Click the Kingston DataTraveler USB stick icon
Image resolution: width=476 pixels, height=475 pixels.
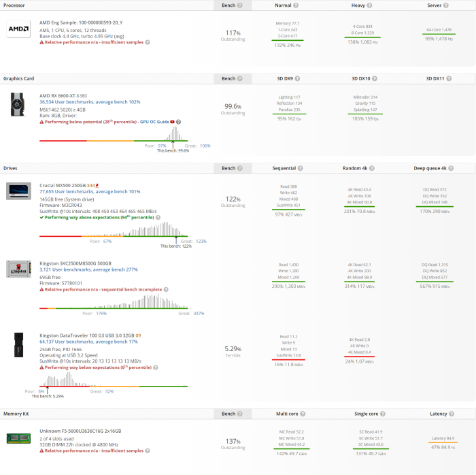[x=18, y=346]
